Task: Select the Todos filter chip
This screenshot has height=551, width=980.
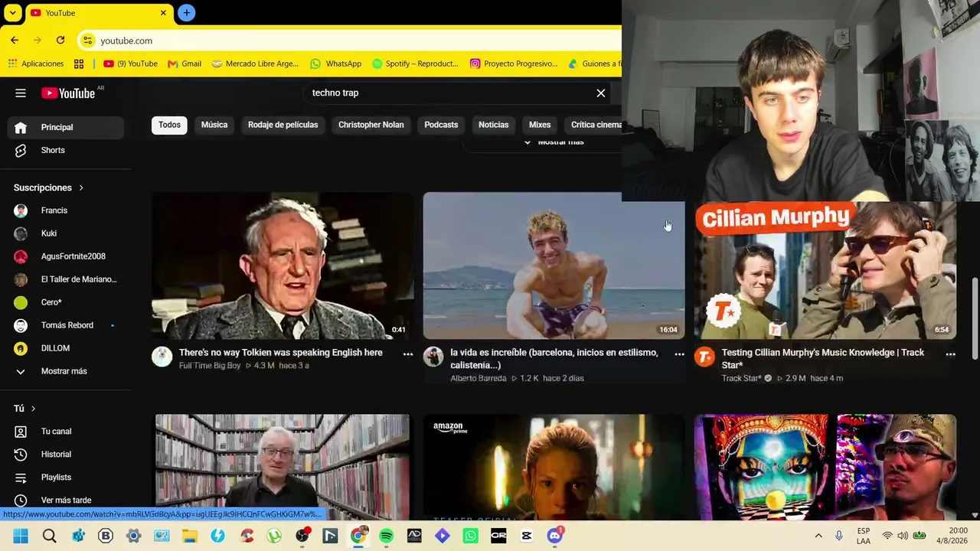Action: tap(169, 125)
